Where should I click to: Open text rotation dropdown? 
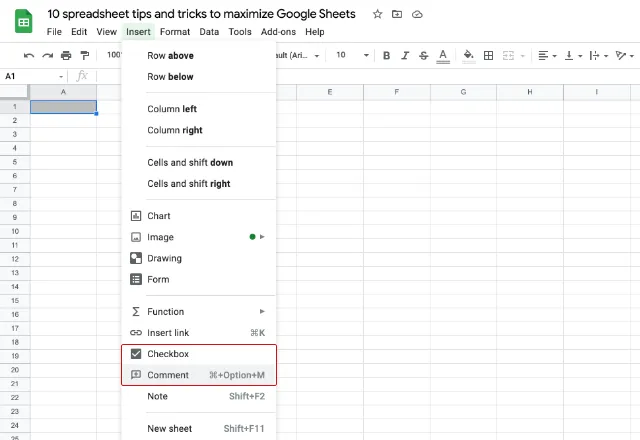click(624, 56)
